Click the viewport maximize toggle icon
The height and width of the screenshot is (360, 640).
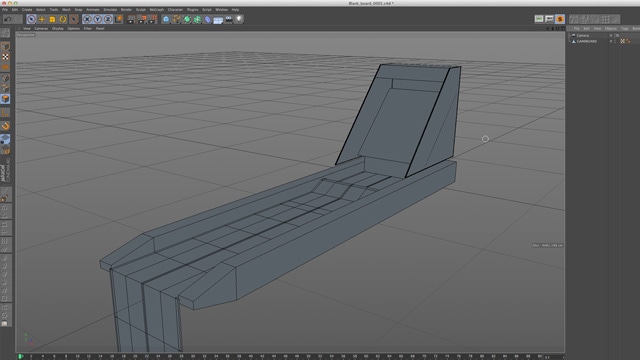tap(562, 29)
